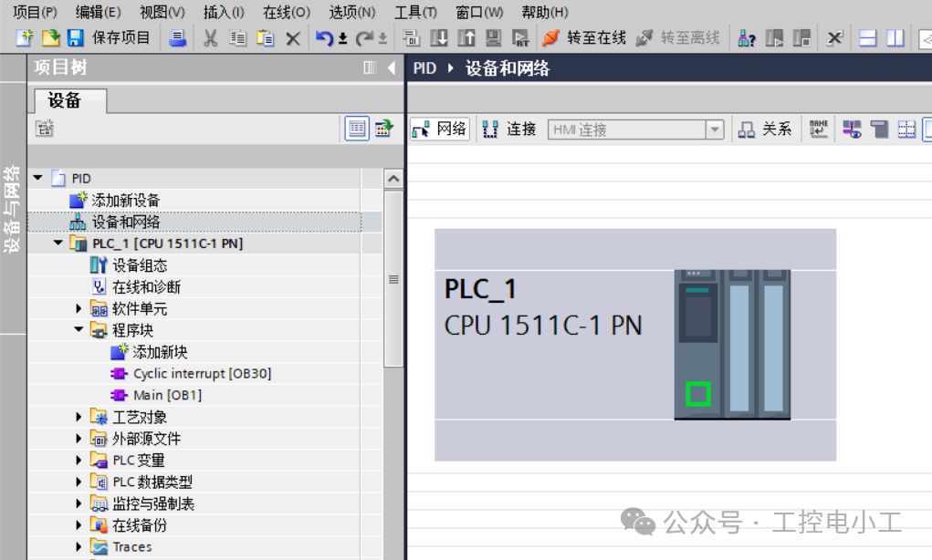Open the 窗口(W) menu

coord(479,12)
